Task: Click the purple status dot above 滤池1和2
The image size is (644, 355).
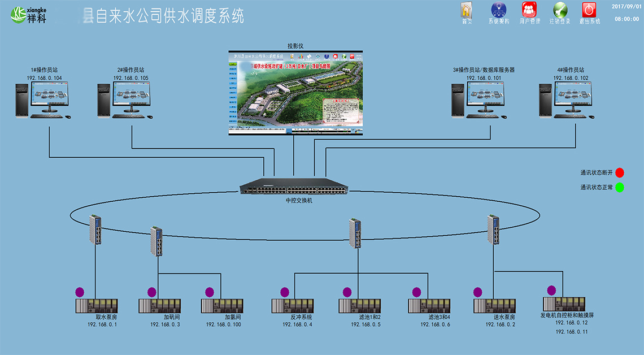Action: (347, 292)
